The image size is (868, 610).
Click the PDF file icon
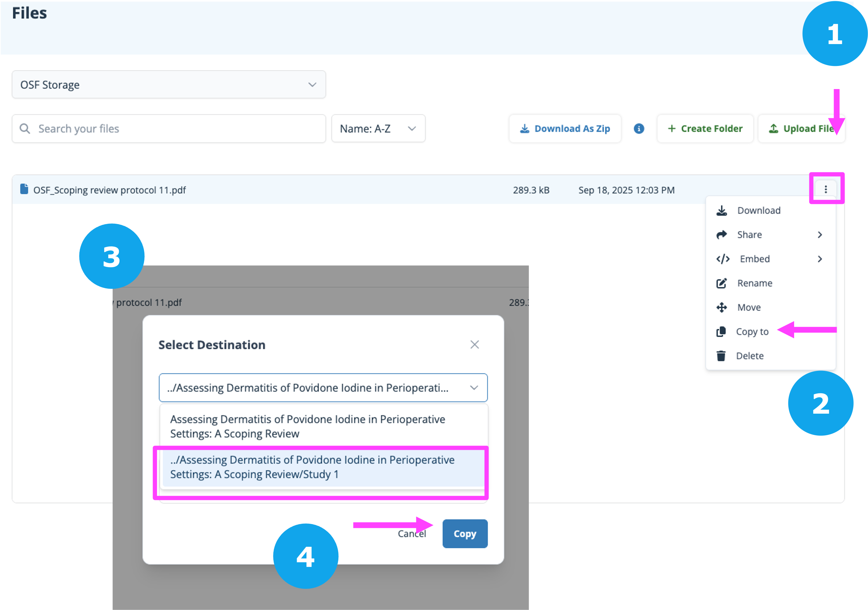click(x=24, y=189)
